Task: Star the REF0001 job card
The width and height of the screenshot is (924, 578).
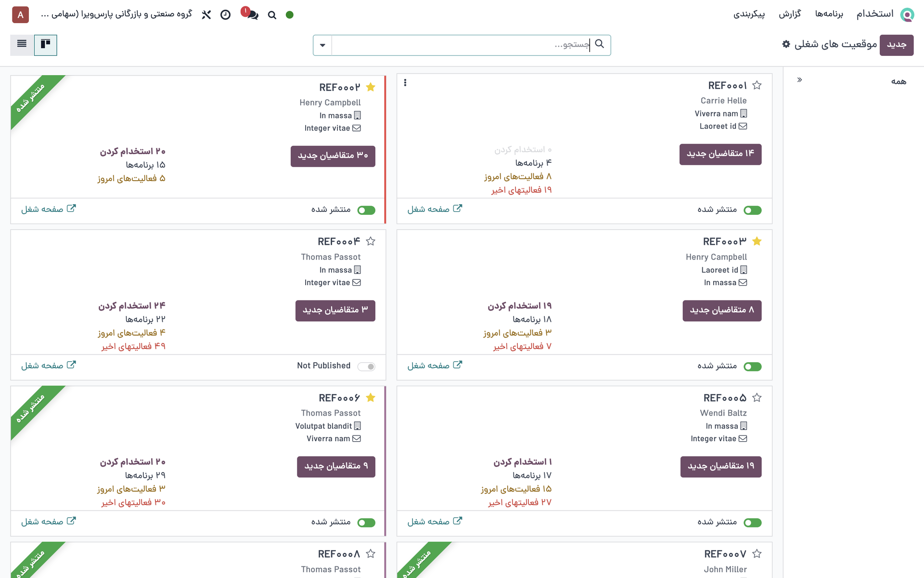Action: tap(757, 85)
